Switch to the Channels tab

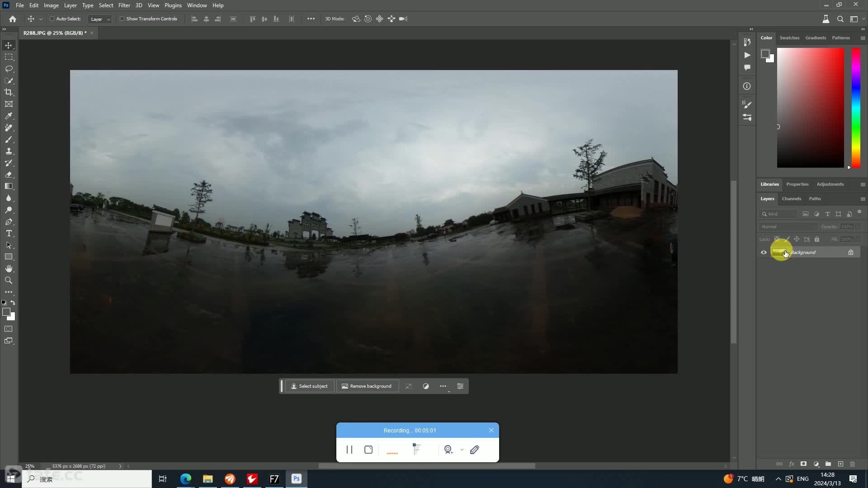pyautogui.click(x=791, y=199)
